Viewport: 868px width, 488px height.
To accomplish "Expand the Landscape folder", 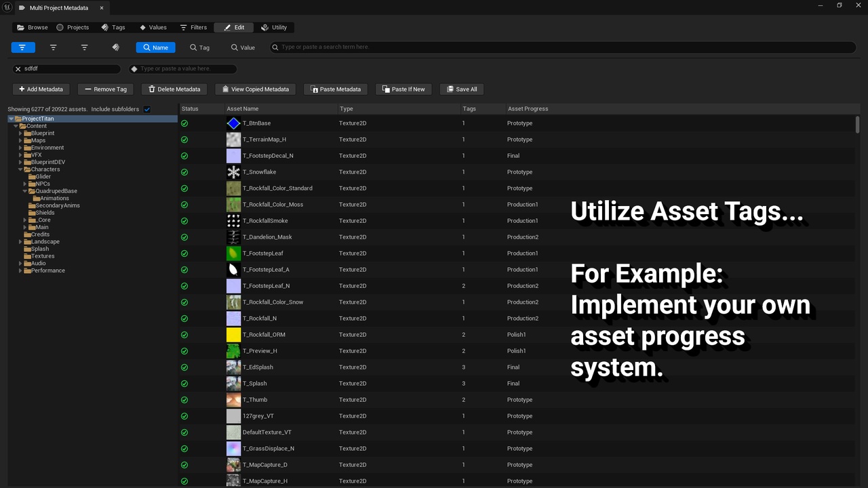I will 20,242.
